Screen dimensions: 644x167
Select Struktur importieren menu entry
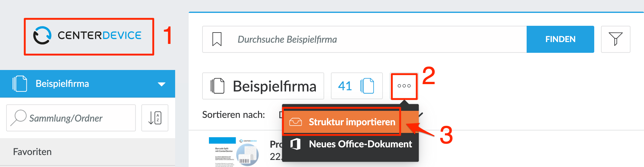[x=351, y=122]
